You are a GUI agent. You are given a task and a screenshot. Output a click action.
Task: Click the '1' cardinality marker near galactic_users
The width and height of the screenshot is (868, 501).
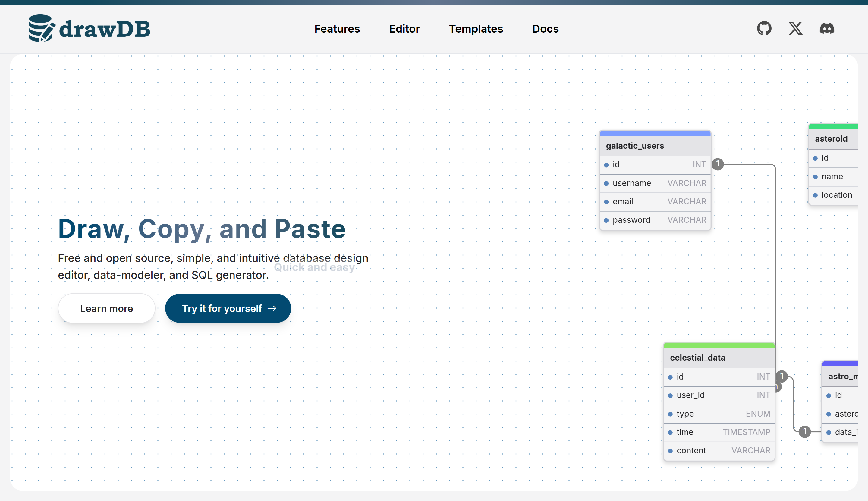click(x=718, y=164)
